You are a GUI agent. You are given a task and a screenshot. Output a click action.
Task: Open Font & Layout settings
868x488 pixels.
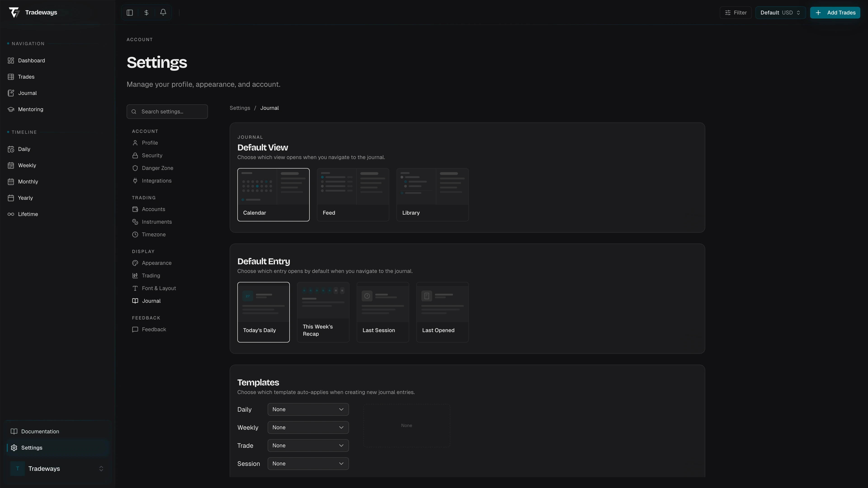coord(159,288)
